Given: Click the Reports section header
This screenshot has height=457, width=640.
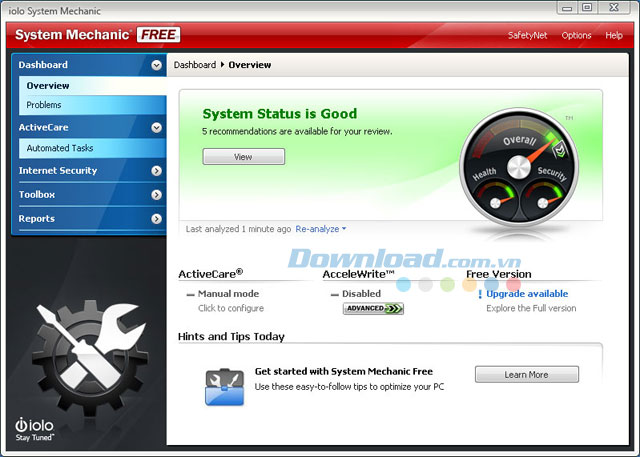Looking at the screenshot, I should click(89, 219).
